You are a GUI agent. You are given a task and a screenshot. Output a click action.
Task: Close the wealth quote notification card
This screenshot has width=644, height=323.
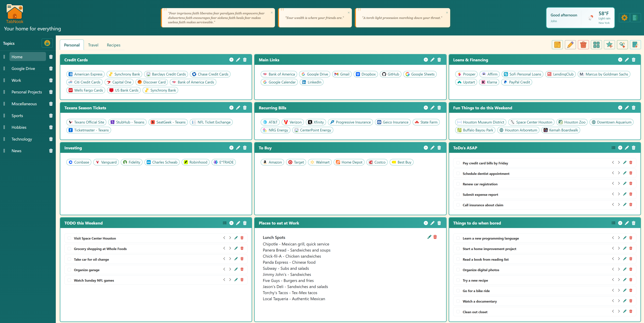[x=348, y=13]
